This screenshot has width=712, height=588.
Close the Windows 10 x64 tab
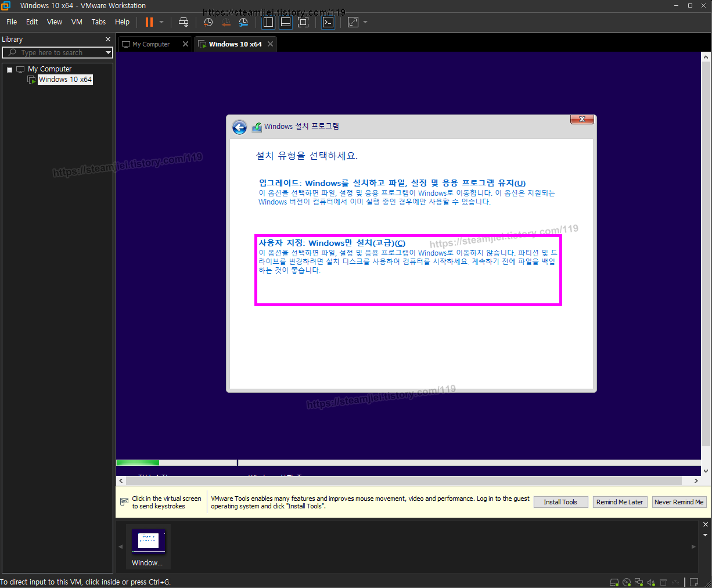[x=270, y=44]
